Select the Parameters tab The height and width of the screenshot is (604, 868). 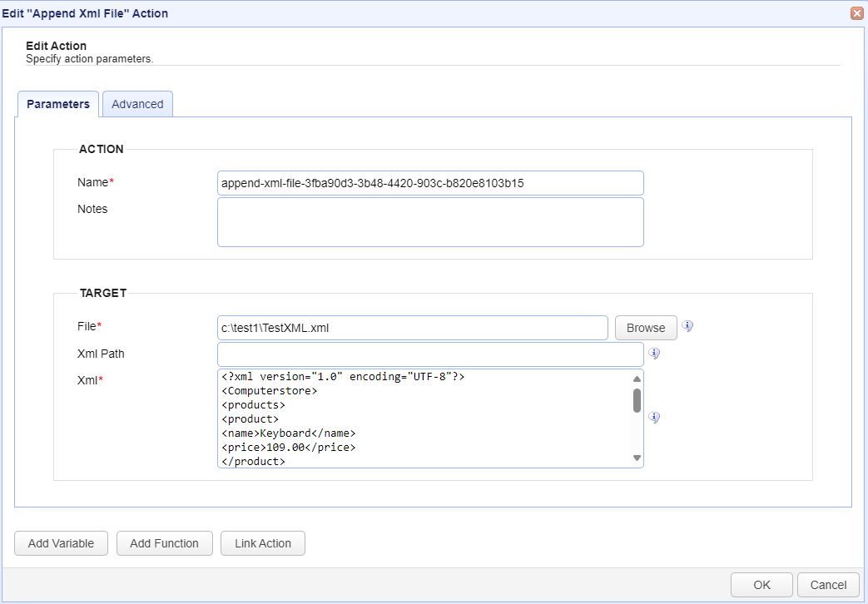coord(57,103)
